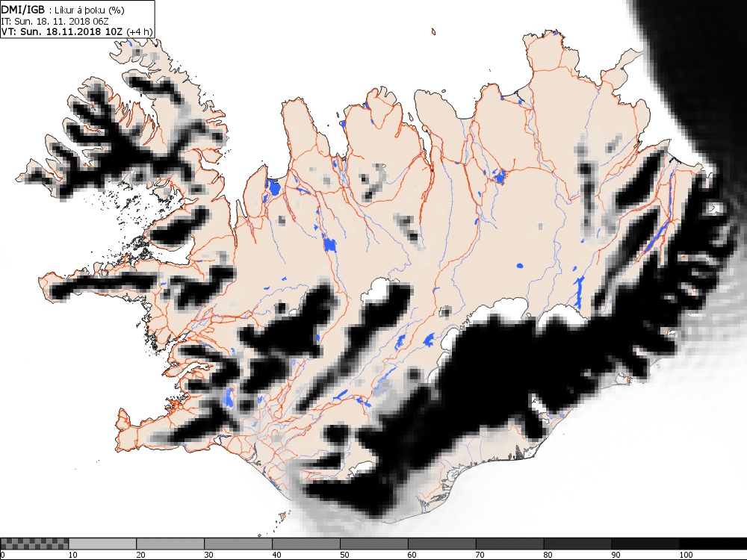This screenshot has height=560, width=747.
Task: Click the 'IT: Sun. 18. 11. 2018 06Z' line
Action: coord(55,21)
